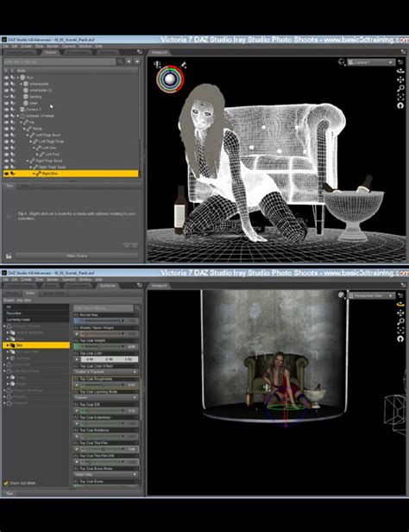Open the Window menu in bottom window
This screenshot has width=409, height=532.
(85, 279)
